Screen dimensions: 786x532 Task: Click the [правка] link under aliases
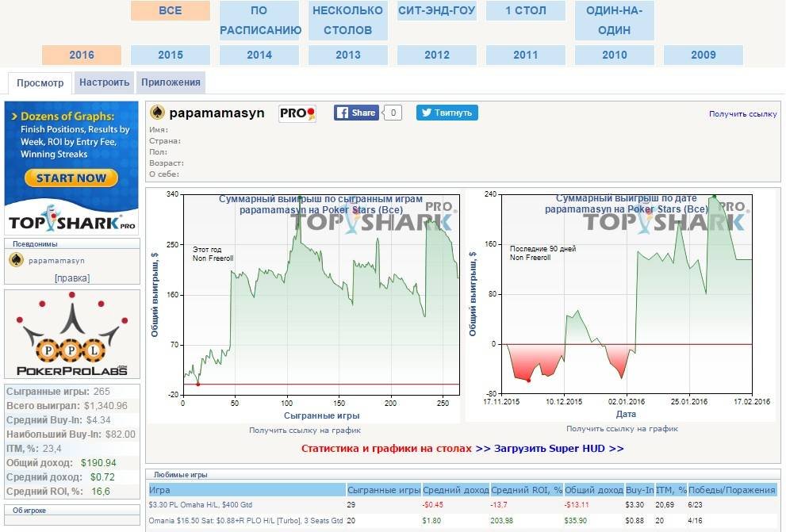[x=72, y=278]
